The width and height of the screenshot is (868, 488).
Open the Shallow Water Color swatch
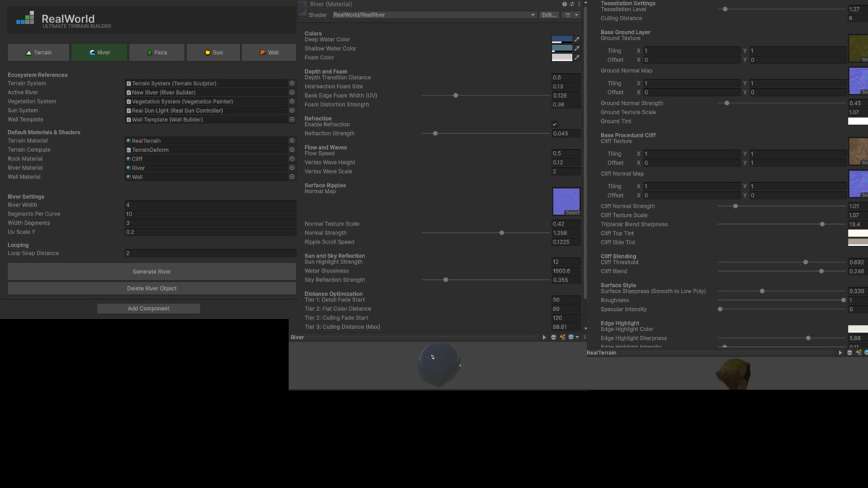click(562, 48)
